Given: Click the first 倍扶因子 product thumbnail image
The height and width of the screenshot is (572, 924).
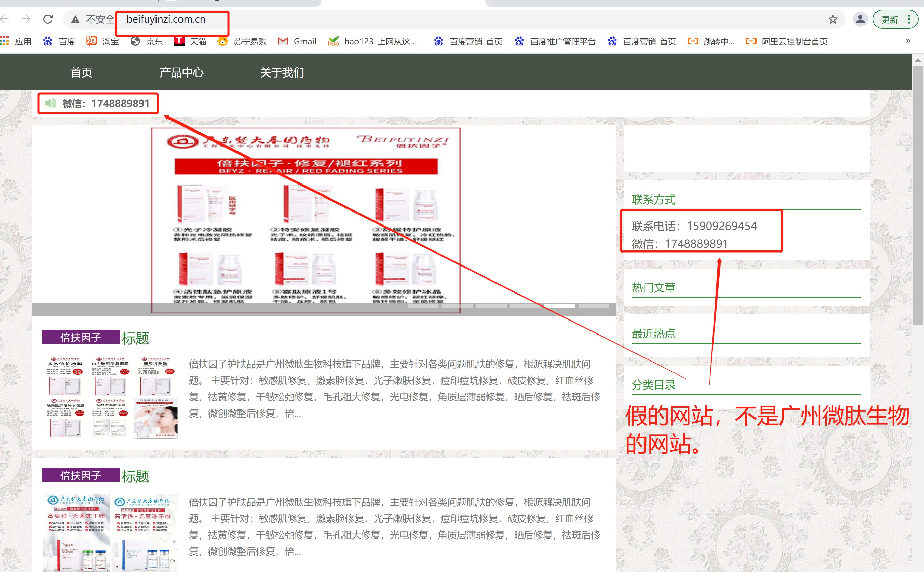Looking at the screenshot, I should [x=112, y=397].
